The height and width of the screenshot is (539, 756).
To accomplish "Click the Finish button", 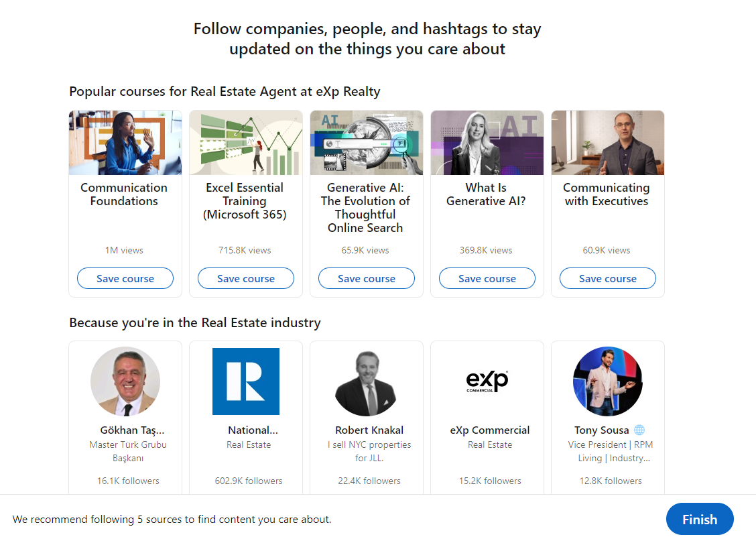I will [x=700, y=520].
